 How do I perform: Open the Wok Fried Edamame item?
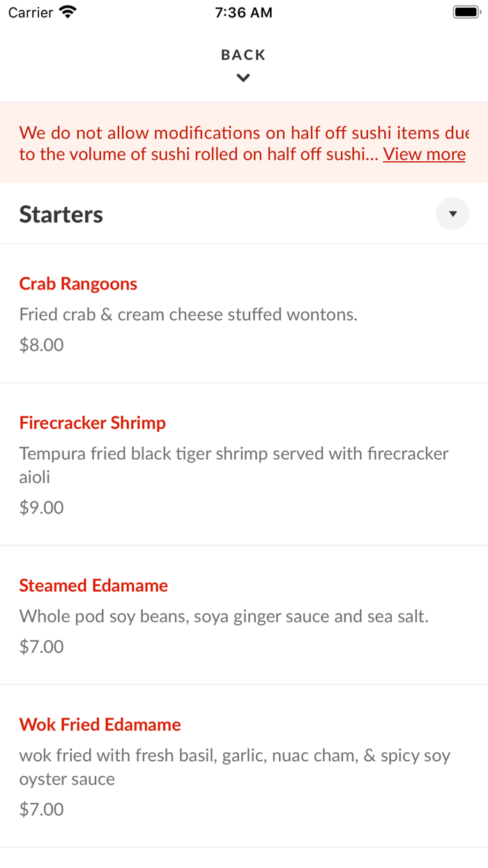[100, 724]
